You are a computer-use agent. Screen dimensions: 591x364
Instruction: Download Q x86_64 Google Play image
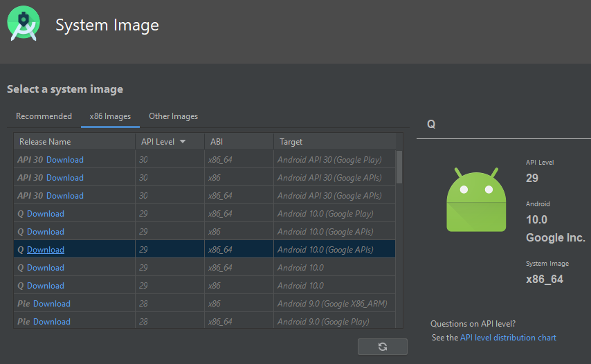[46, 214]
